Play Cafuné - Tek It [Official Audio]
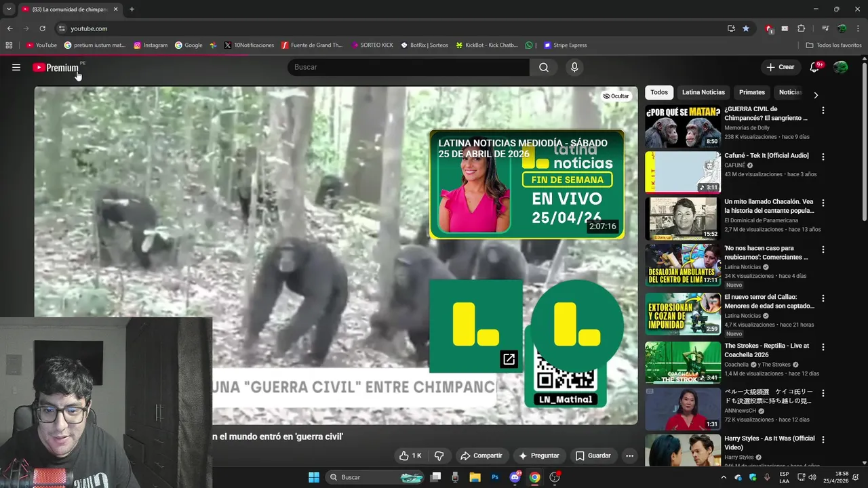The height and width of the screenshot is (488, 868). pyautogui.click(x=683, y=172)
